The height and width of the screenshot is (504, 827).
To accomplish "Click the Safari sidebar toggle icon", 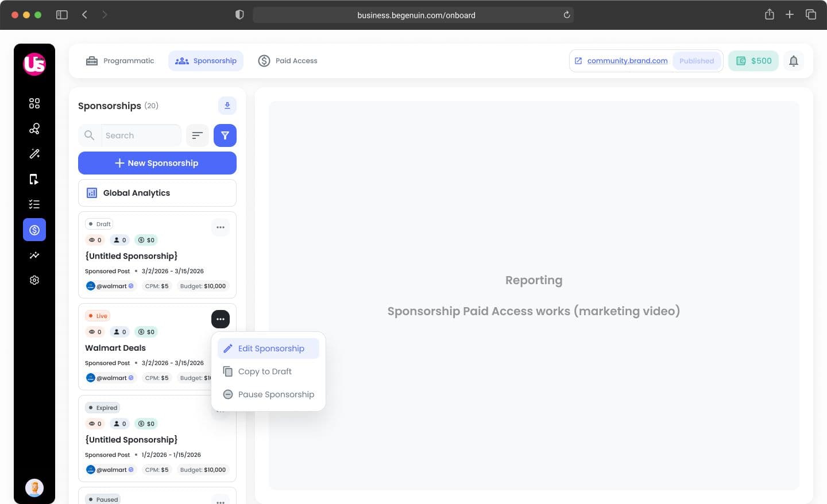I will (x=62, y=15).
